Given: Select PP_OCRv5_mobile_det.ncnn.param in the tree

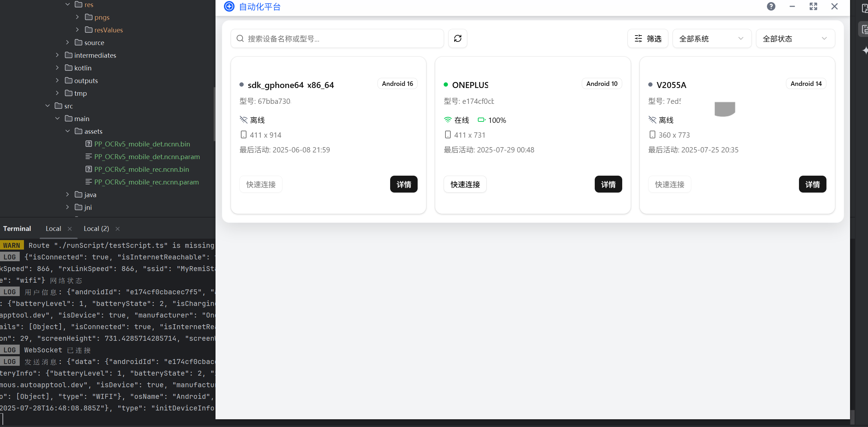Looking at the screenshot, I should (x=147, y=156).
